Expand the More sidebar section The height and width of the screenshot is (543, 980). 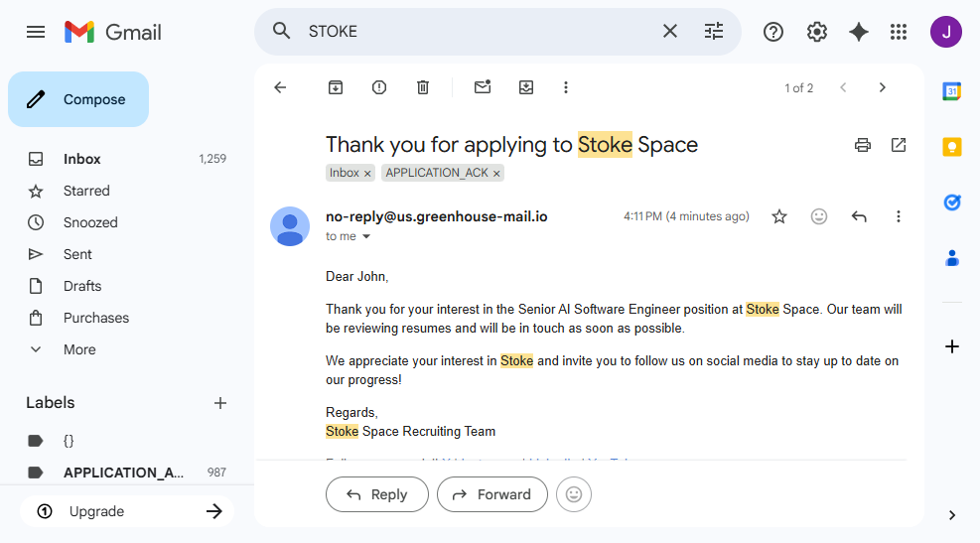click(79, 349)
